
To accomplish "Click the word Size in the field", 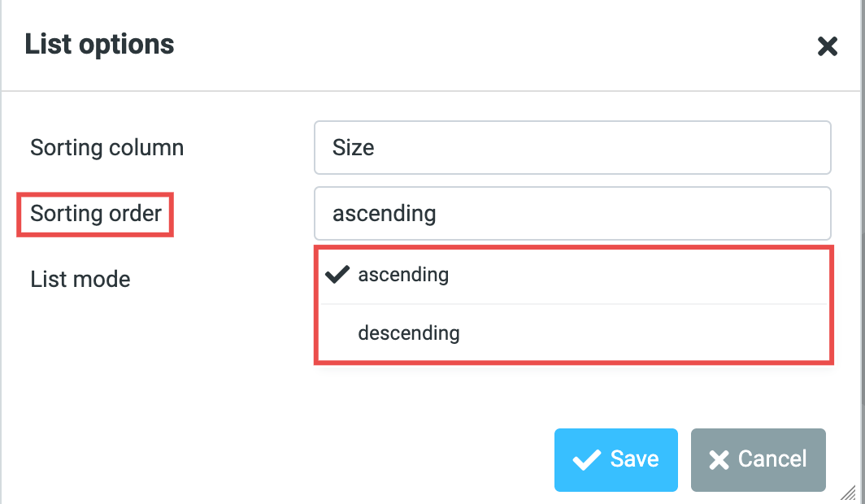I will coord(353,148).
